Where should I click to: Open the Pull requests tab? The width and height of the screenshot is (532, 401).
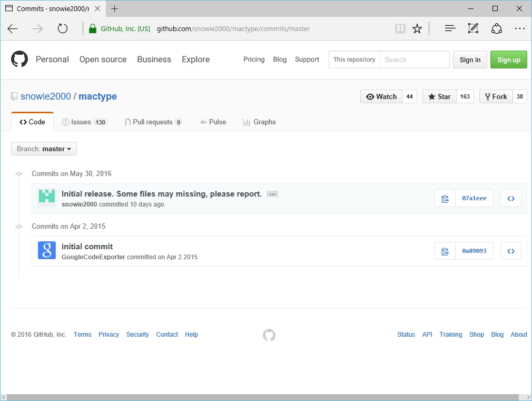[x=153, y=122]
